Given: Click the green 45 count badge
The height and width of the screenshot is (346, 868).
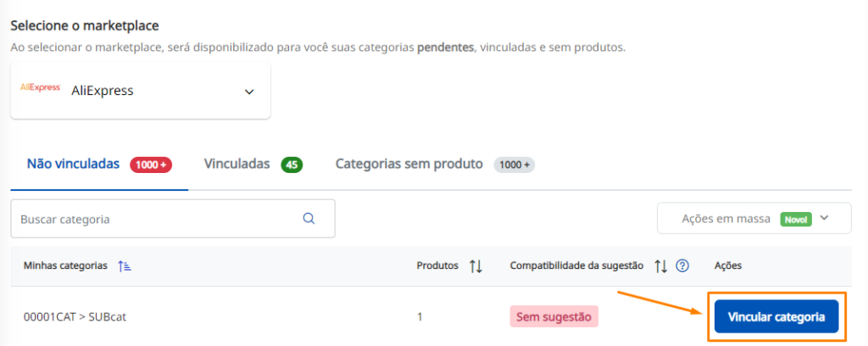Looking at the screenshot, I should 292,165.
